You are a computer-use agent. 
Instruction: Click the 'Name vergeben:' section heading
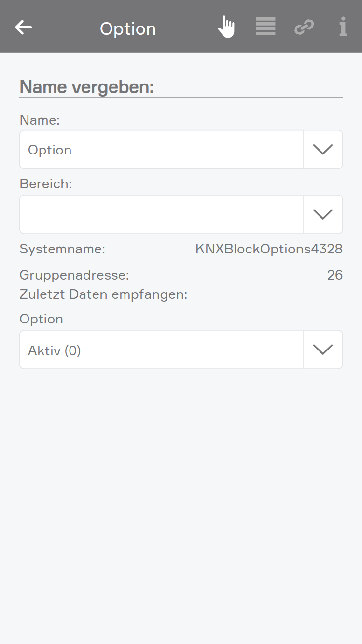coord(87,87)
